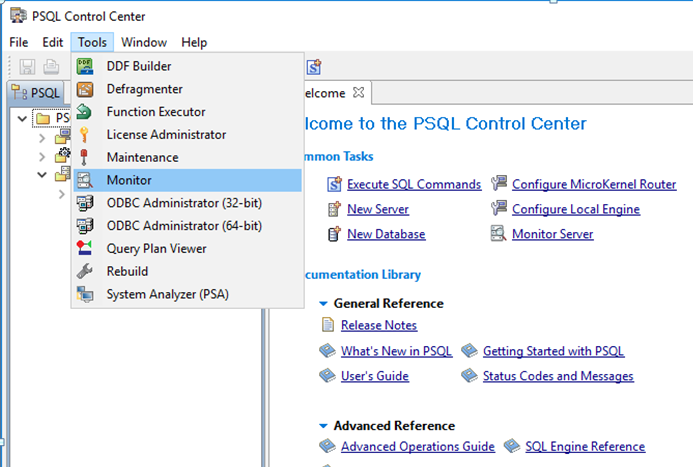This screenshot has height=467, width=693.
Task: Click the icon beside Monitor Server link
Action: point(499,233)
